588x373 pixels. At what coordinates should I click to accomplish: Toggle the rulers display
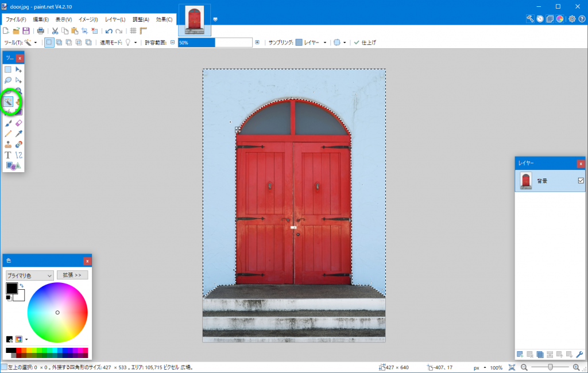(143, 31)
